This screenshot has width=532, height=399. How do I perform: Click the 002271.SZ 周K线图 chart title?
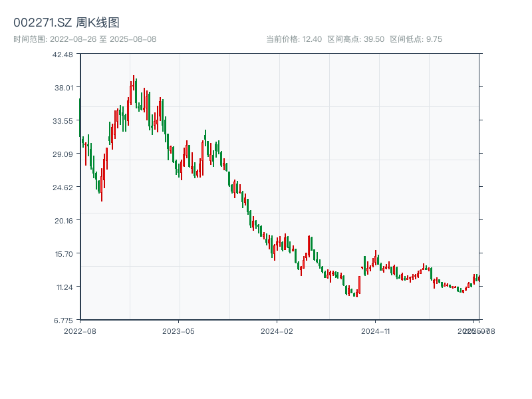[66, 23]
